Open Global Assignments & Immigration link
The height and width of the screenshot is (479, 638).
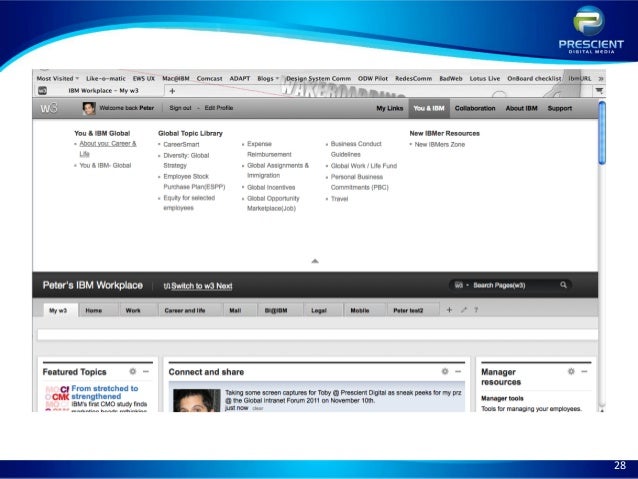click(x=278, y=171)
